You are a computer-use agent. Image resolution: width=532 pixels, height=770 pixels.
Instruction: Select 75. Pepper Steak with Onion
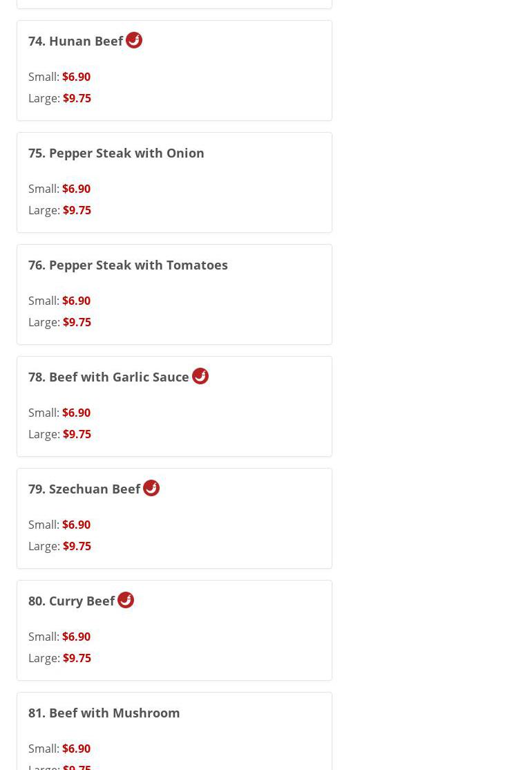116,153
